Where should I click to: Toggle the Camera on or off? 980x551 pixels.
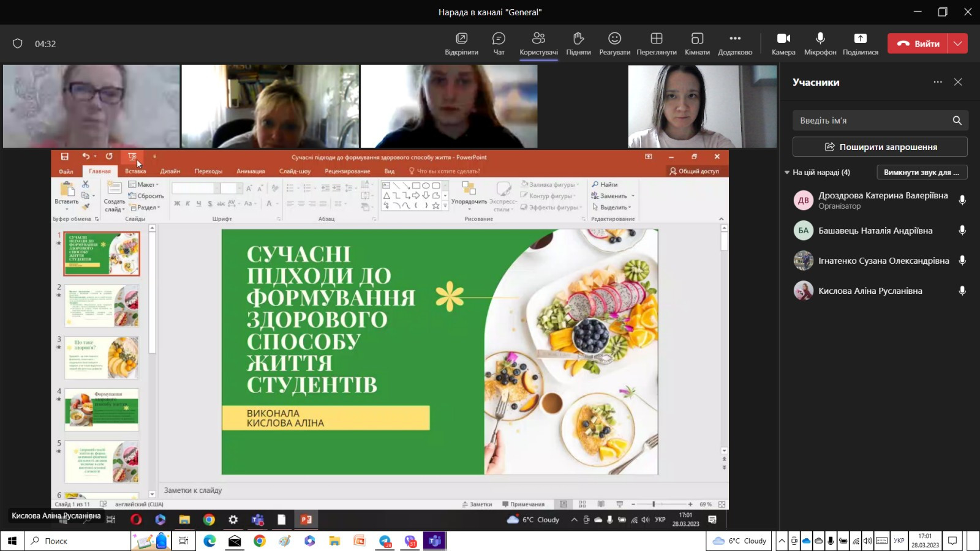783,39
